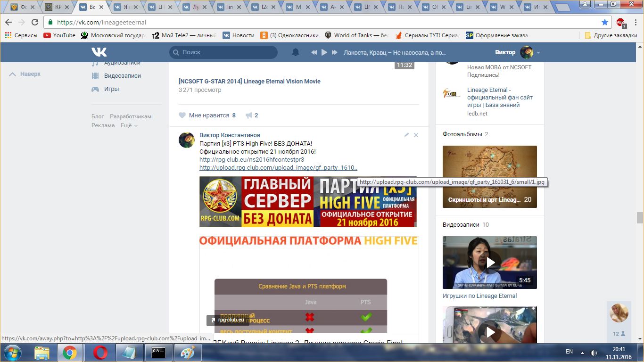Image resolution: width=644 pixels, height=362 pixels.
Task: Delete the post with X icon
Action: click(x=416, y=135)
